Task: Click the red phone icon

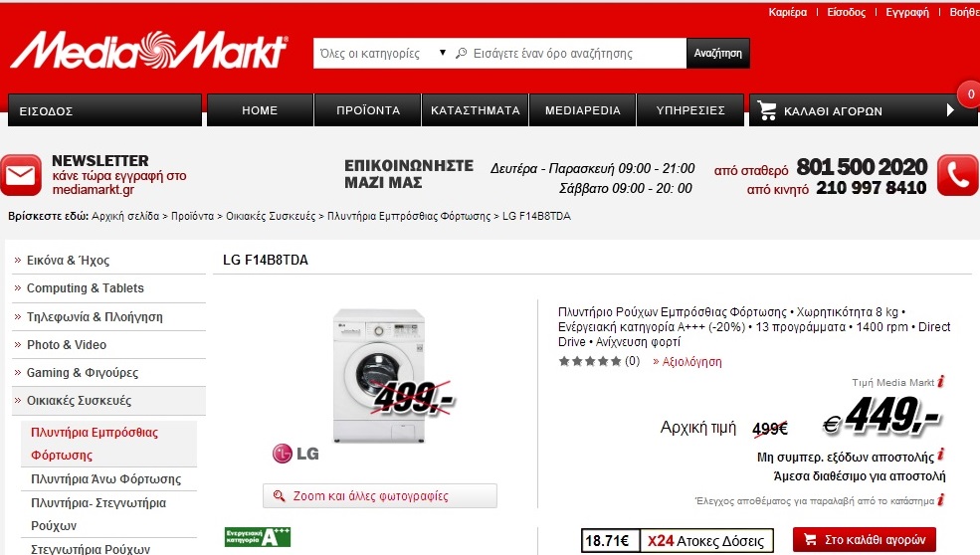Action: (957, 175)
